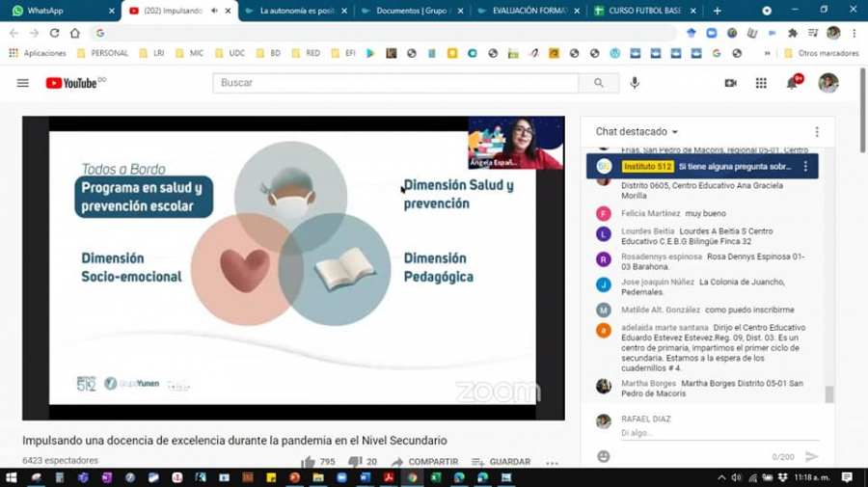Start voice search with microphone icon
This screenshot has height=487, width=868.
635,84
